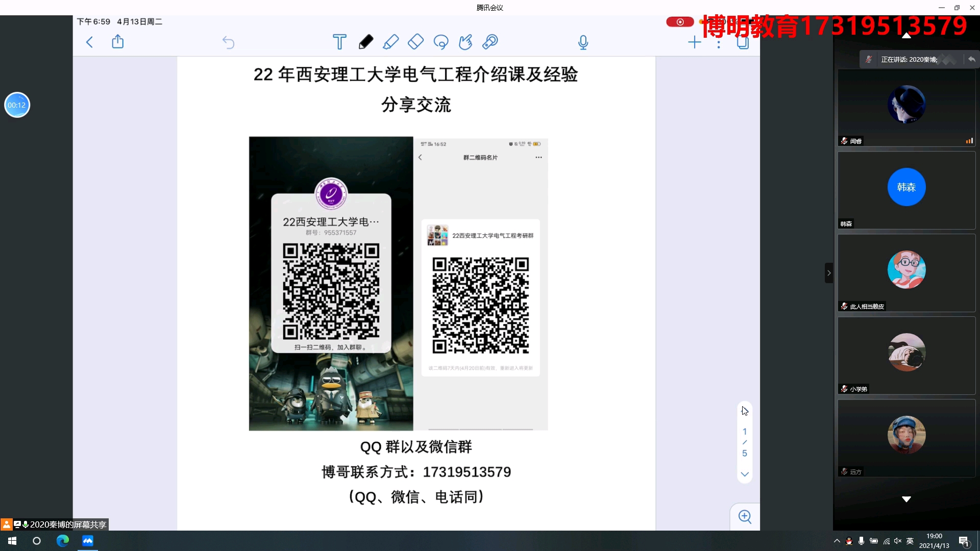Select participant 此人相当赖皮 tile

906,273
